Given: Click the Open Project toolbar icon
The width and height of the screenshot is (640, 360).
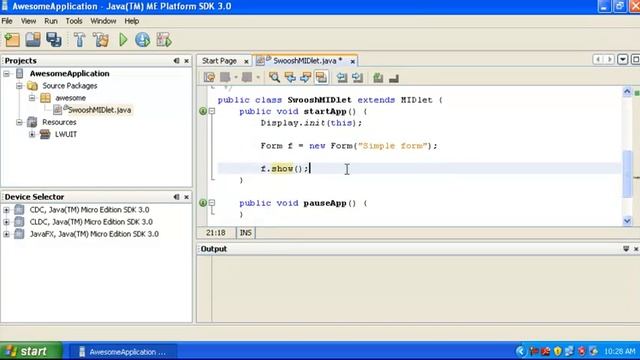Looking at the screenshot, I should coord(33,40).
